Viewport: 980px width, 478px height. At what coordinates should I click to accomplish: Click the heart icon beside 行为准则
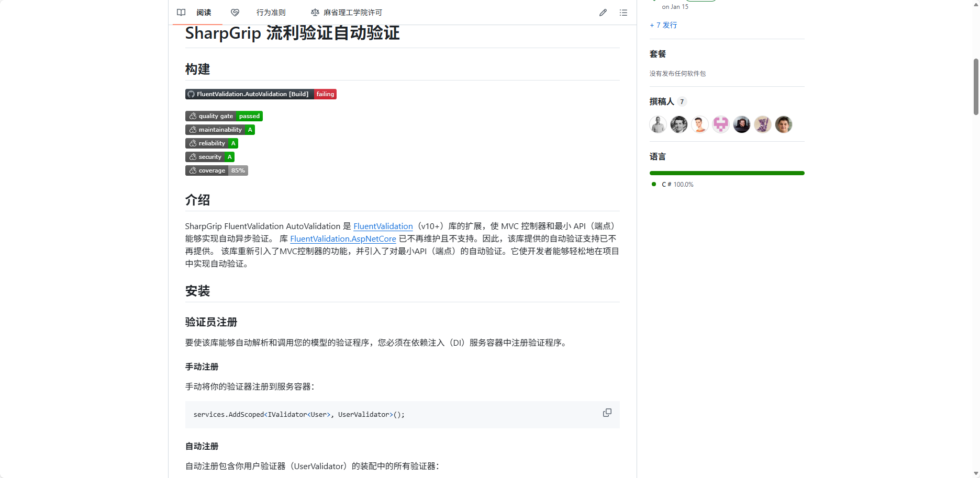235,13
